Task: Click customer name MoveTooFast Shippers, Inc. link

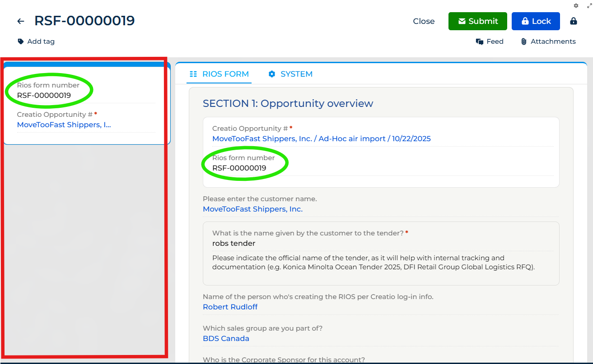Action: [252, 209]
